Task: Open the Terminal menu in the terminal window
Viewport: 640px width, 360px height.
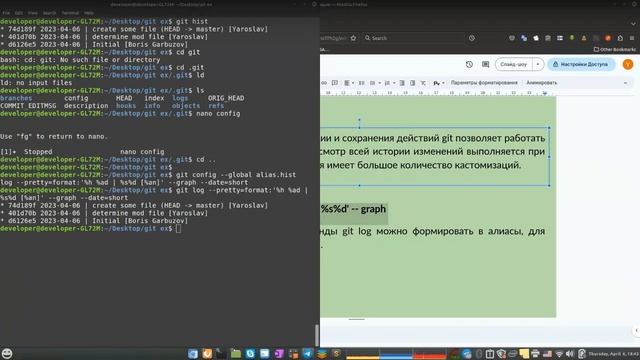Action: [x=70, y=13]
